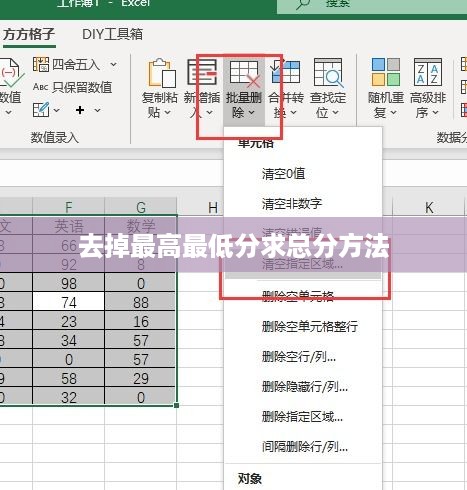Screen dimensions: 467x490
Task: Click the edit-cell pencil icon
Action: [x=41, y=110]
